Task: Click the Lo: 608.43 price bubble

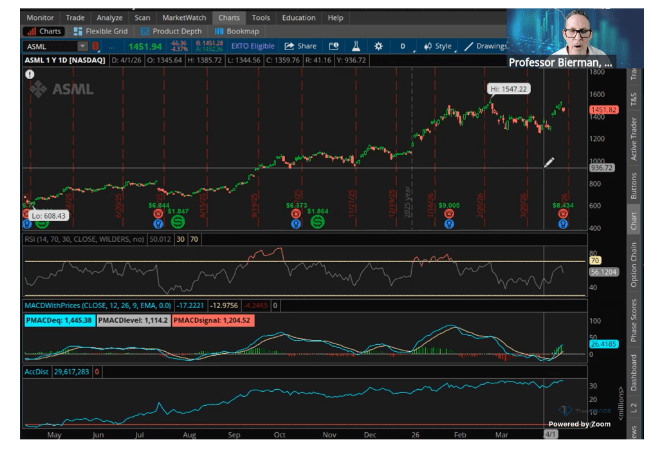Action: [x=48, y=216]
